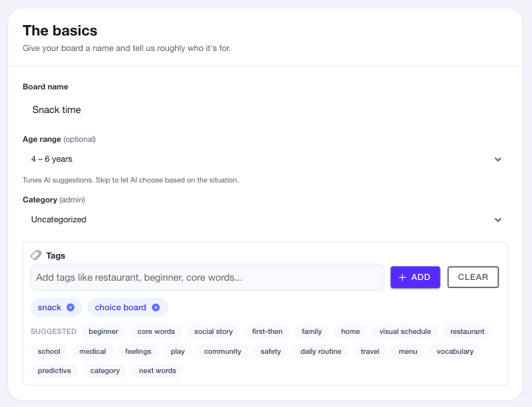
Task: Add suggested tag family
Action: pyautogui.click(x=311, y=332)
